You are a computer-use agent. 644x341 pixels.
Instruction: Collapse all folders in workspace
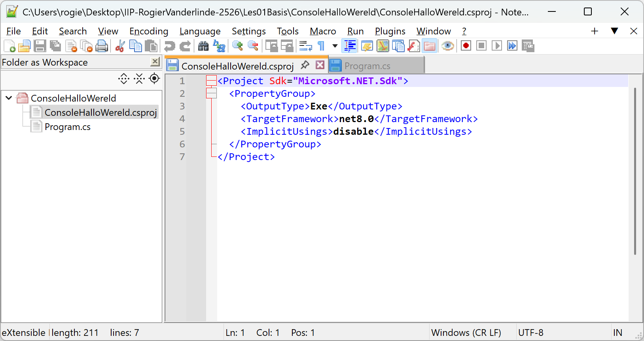139,79
